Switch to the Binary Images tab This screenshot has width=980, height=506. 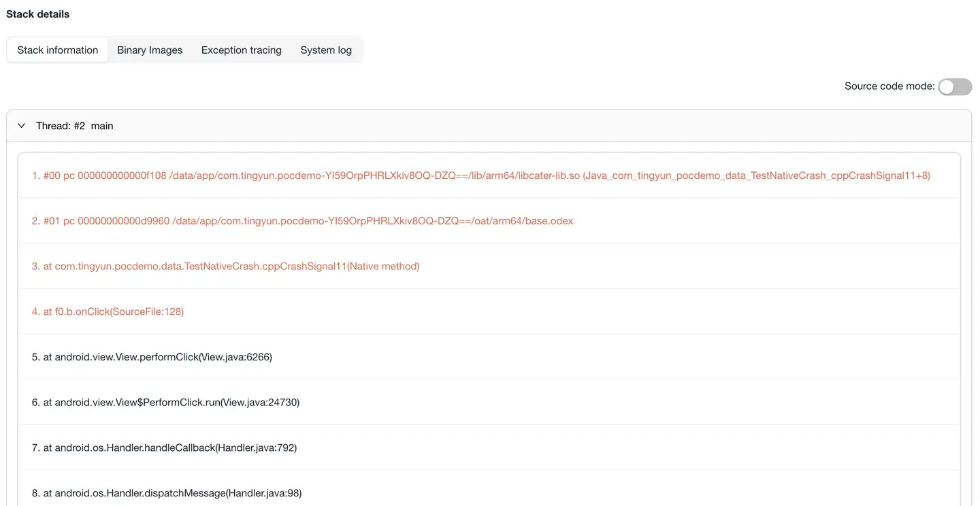click(150, 50)
